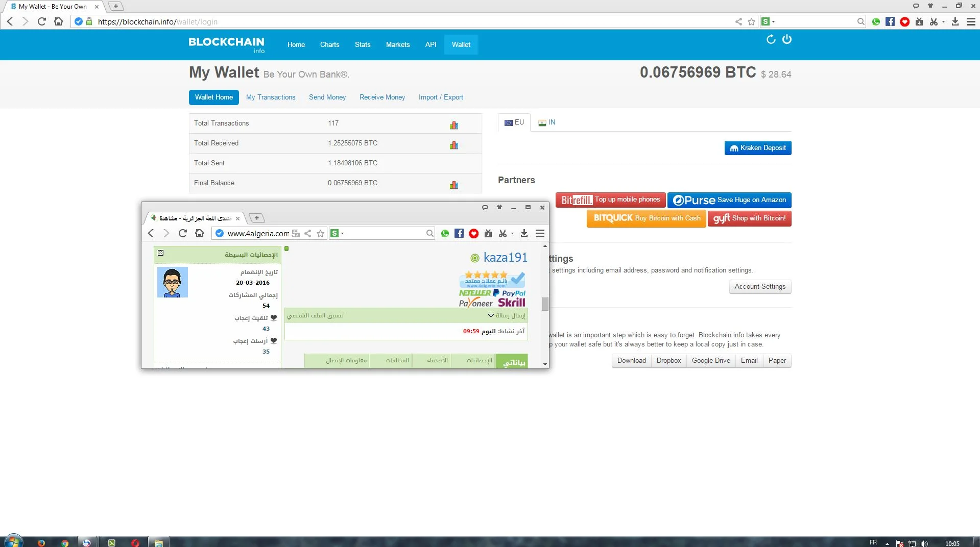Click the Facebook icon in main browser toolbar

click(890, 21)
